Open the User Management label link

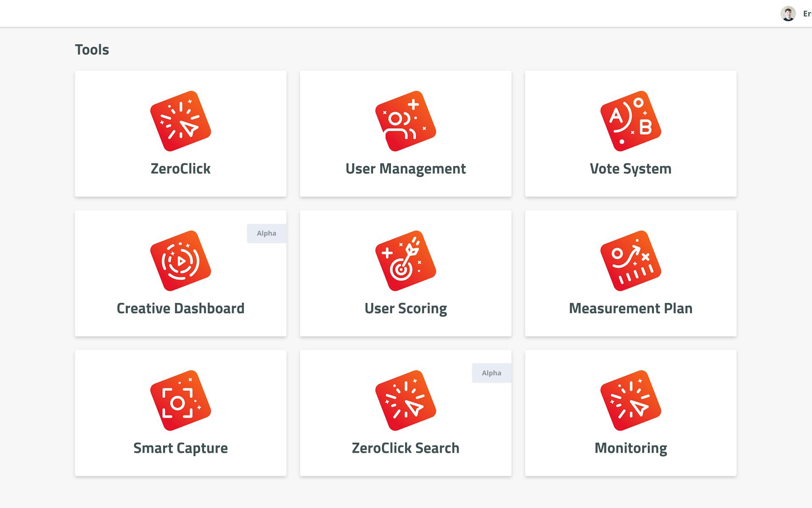pos(406,168)
